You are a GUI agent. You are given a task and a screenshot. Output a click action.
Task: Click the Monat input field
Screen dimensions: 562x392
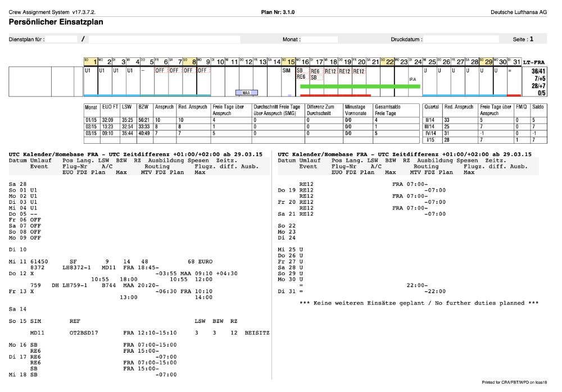point(320,40)
